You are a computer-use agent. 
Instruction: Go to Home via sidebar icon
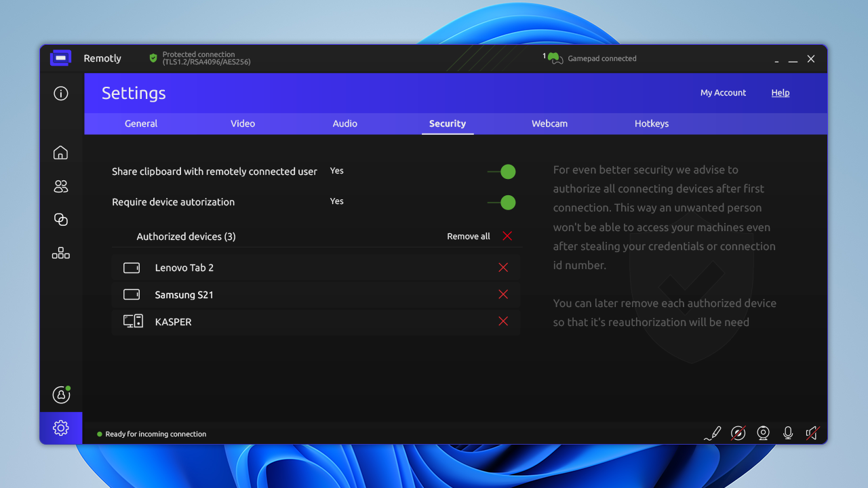61,152
